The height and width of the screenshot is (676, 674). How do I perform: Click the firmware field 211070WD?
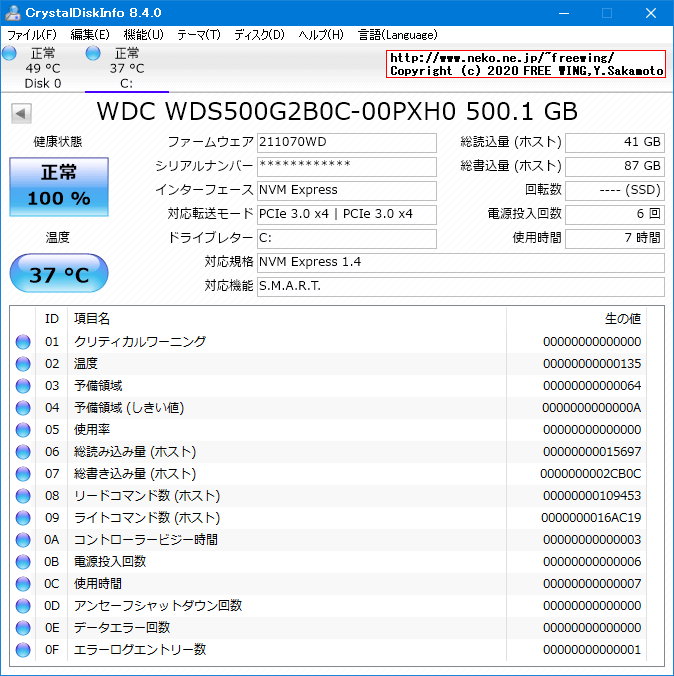[347, 143]
